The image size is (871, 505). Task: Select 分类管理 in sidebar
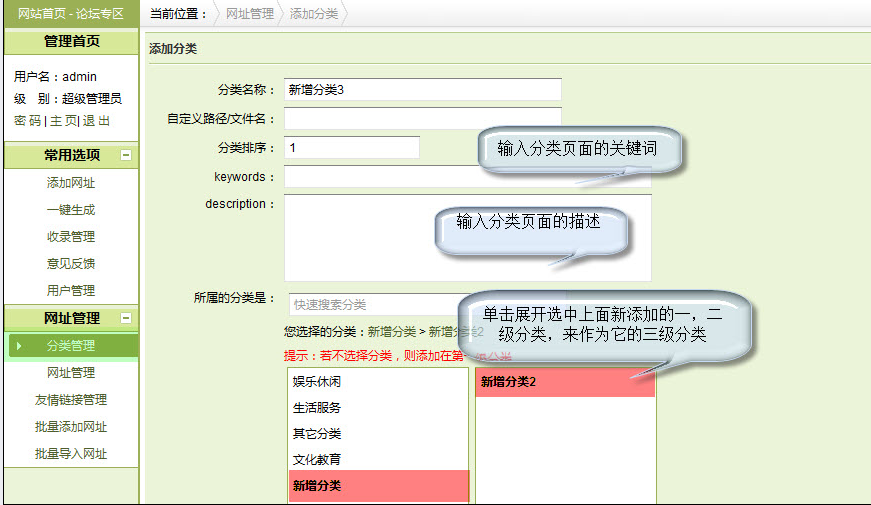click(71, 346)
